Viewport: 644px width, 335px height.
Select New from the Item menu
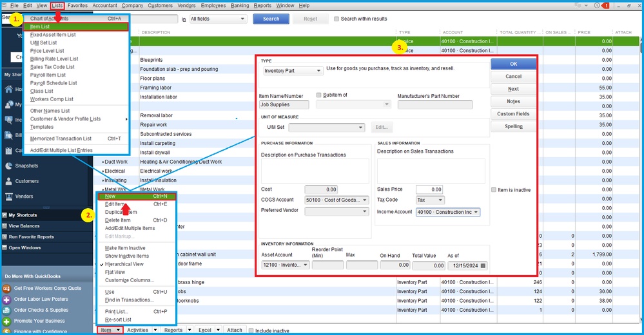[137, 196]
